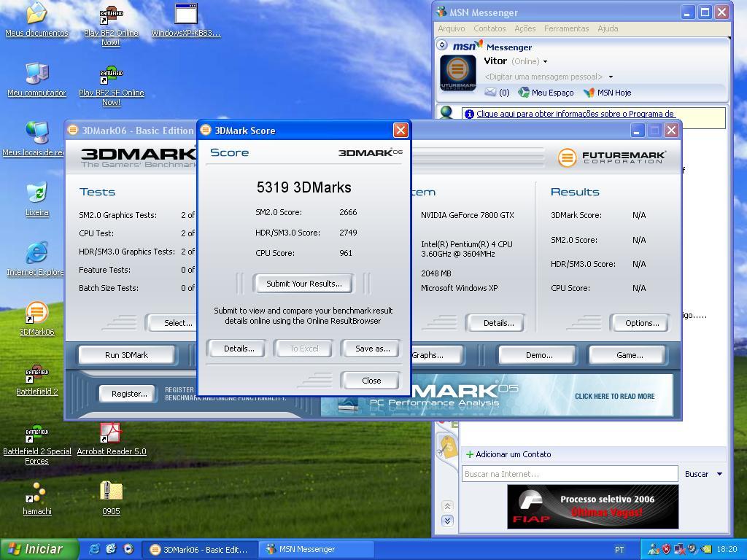Click Buscar na Internet search field

pos(570,474)
